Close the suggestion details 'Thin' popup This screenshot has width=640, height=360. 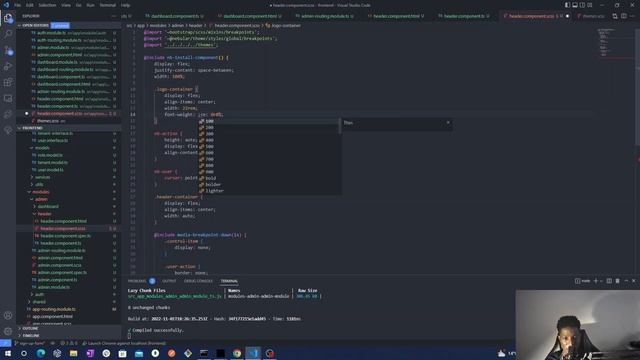click(x=448, y=122)
